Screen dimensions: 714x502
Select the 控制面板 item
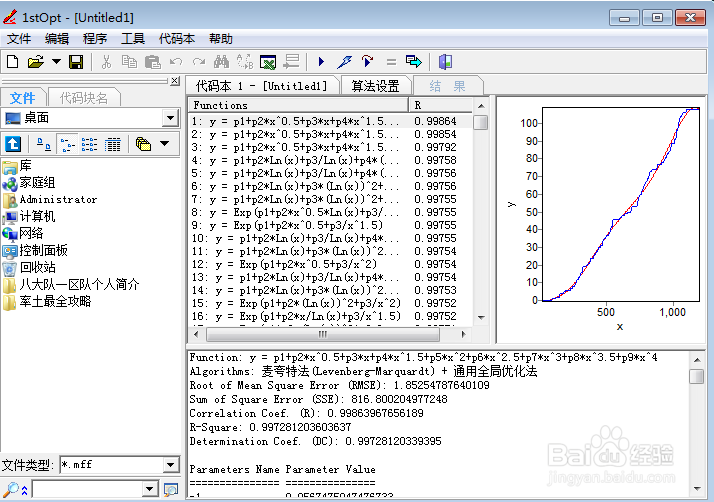pyautogui.click(x=36, y=250)
